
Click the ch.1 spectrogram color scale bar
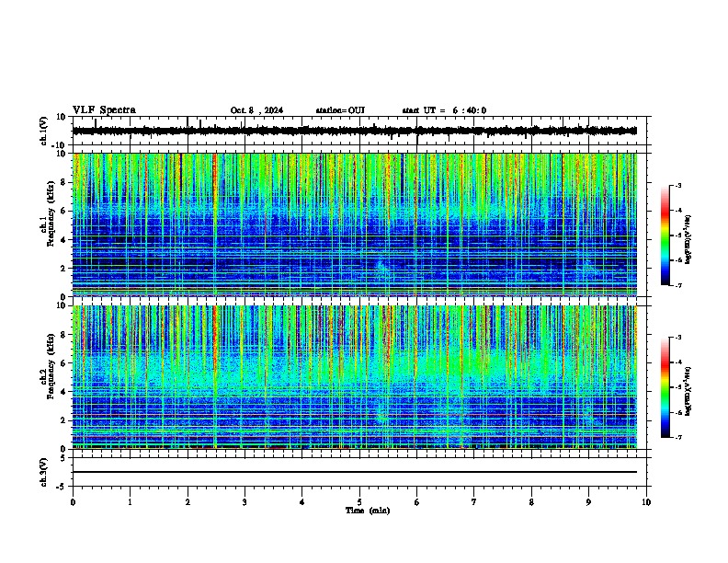[665, 236]
